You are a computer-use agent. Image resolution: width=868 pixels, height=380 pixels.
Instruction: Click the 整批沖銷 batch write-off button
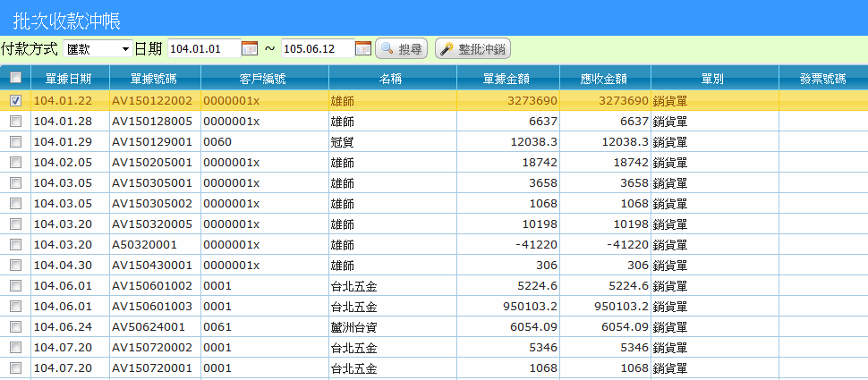pos(472,49)
